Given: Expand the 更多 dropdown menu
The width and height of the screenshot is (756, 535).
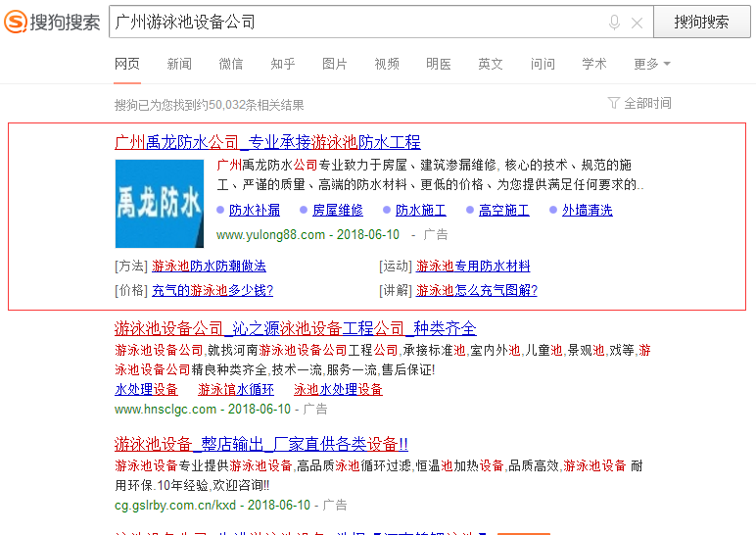Looking at the screenshot, I should point(652,64).
